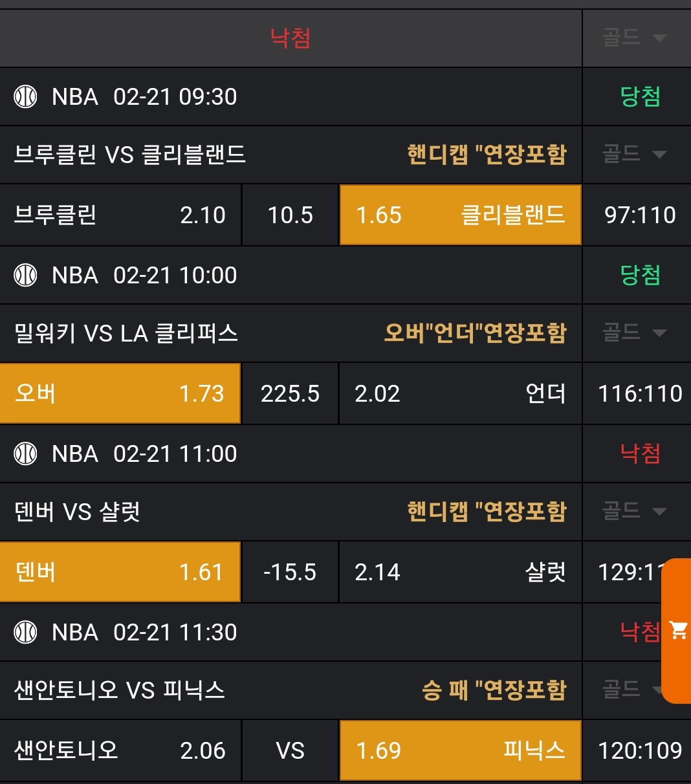Screen dimensions: 691x784
Task: Pick 샌안토니오 2.06 odds option
Action: (x=120, y=750)
